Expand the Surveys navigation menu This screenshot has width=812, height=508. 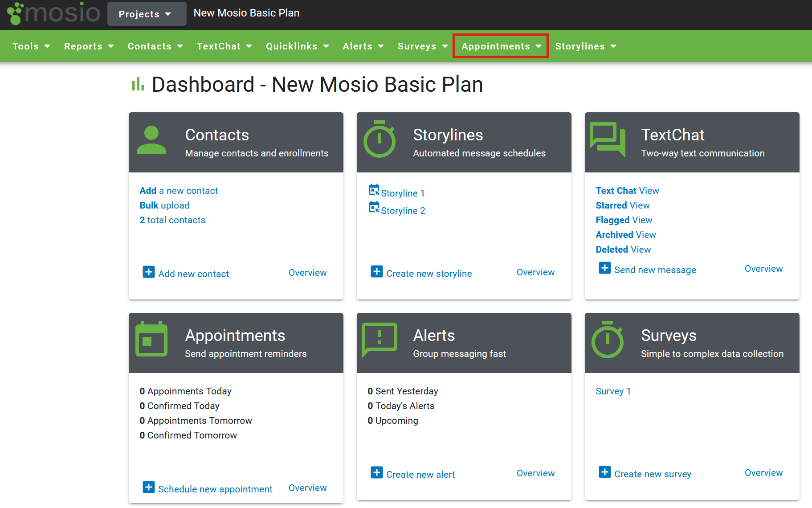click(x=423, y=46)
